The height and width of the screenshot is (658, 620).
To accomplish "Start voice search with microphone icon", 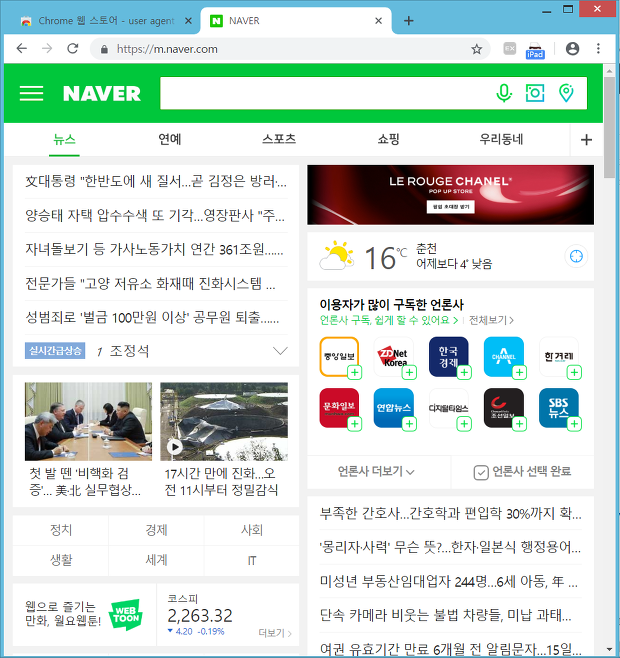I will 504,93.
